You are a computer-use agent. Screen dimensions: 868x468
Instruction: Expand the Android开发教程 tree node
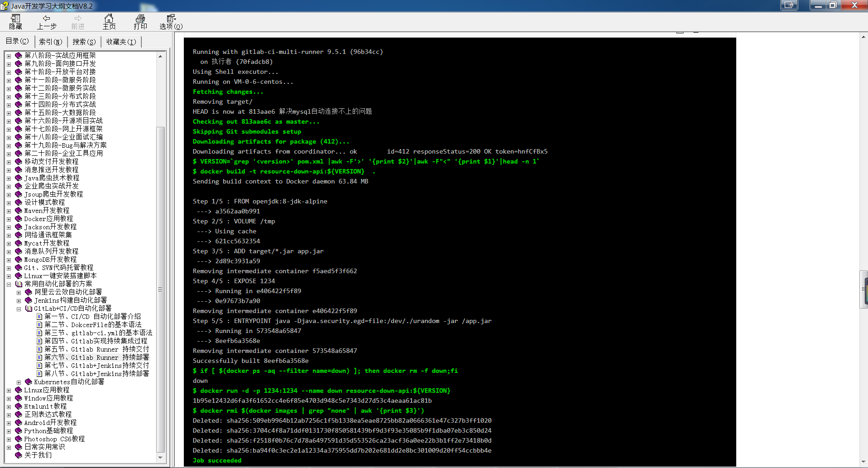point(9,423)
